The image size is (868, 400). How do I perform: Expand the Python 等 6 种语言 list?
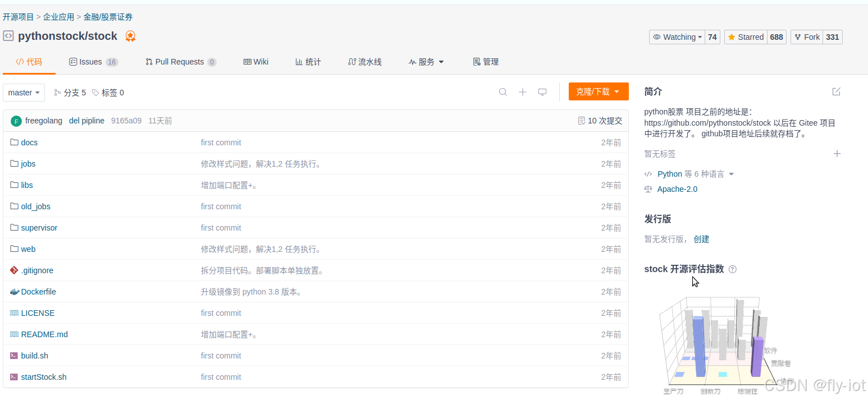click(696, 174)
